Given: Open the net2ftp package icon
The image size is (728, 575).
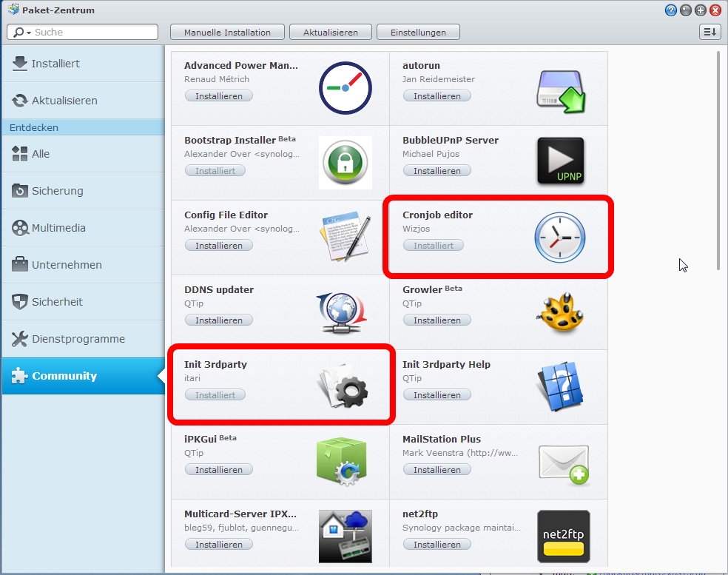Looking at the screenshot, I should pyautogui.click(x=564, y=537).
